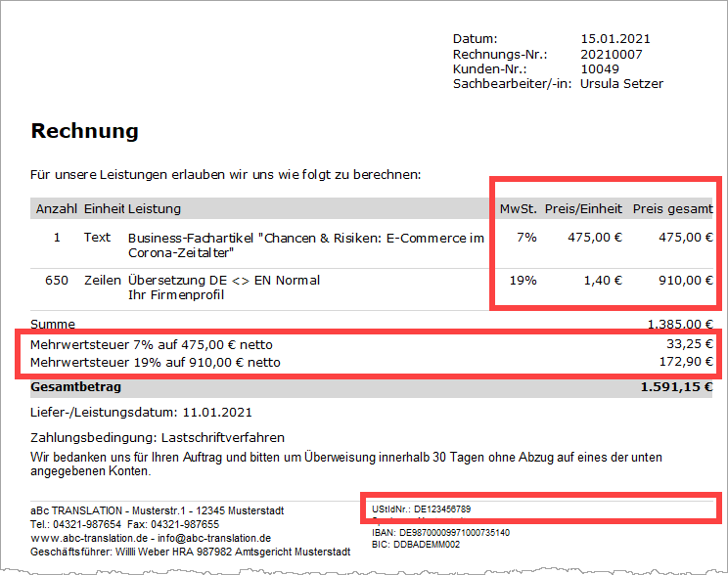728x575 pixels.
Task: Click the BIC: DDBADEMM002 line
Action: click(x=416, y=545)
